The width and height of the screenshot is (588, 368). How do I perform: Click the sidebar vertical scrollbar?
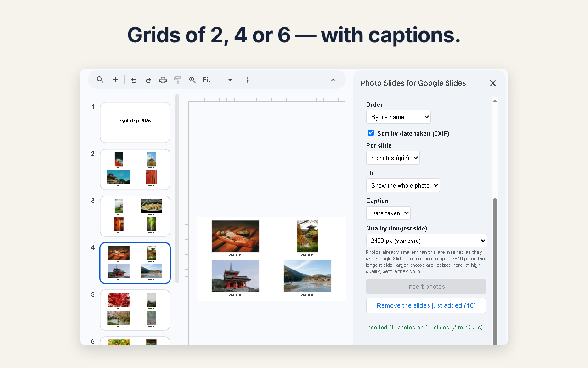[495, 271]
